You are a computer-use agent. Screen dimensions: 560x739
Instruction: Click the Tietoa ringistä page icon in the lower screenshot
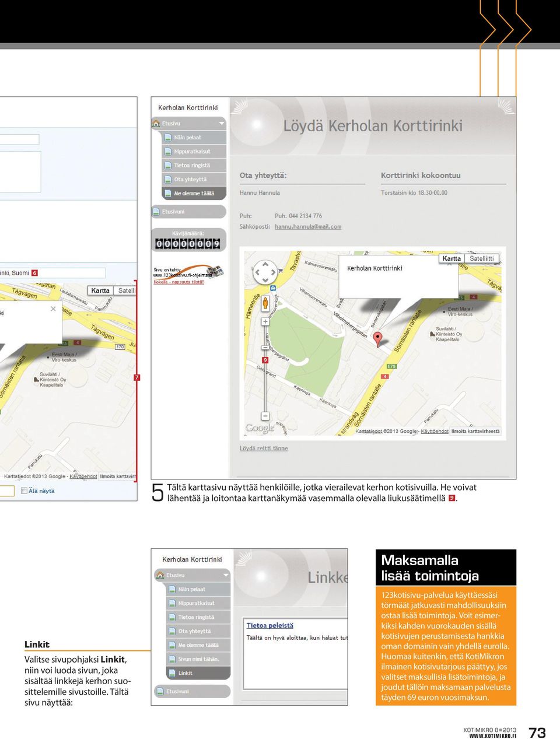[x=172, y=617]
